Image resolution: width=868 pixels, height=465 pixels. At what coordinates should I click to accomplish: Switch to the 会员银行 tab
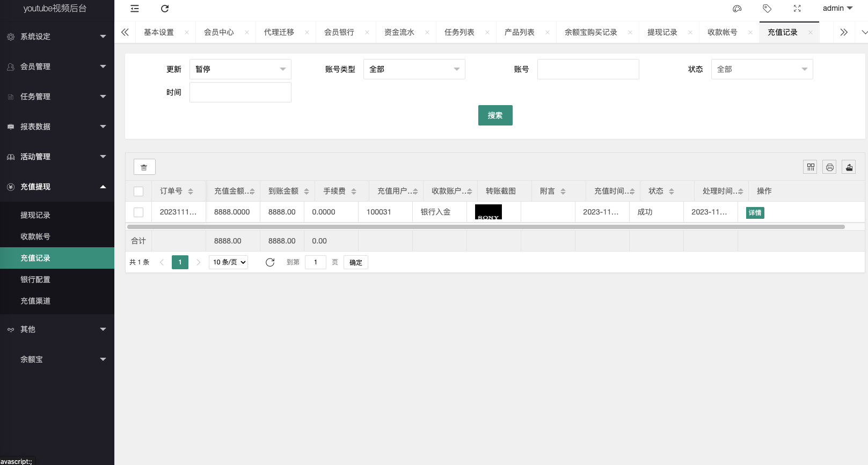click(339, 32)
